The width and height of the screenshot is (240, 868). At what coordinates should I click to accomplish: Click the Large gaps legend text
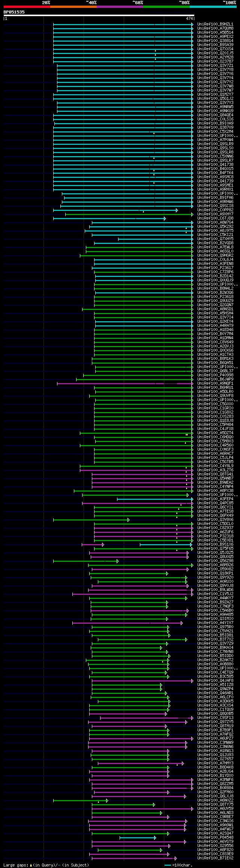46,865
